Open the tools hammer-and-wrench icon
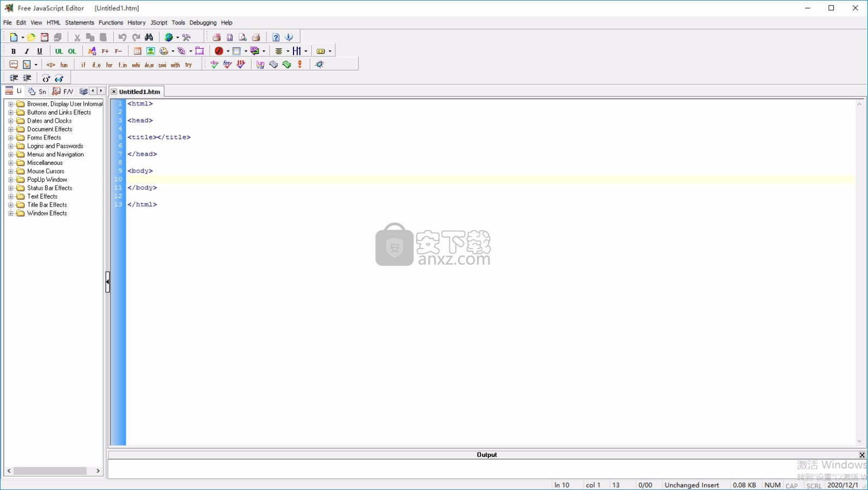The height and width of the screenshot is (490, 868). click(187, 37)
